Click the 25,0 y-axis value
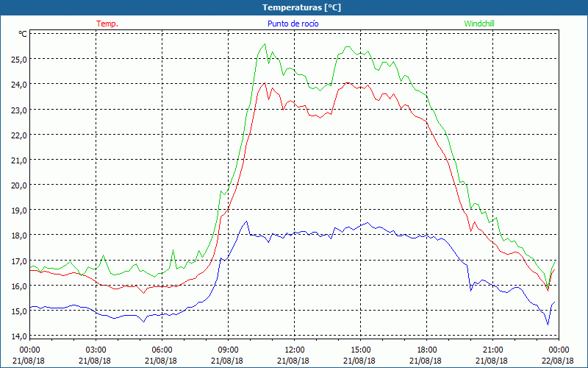Viewport: 588px width, 368px height. click(19, 60)
